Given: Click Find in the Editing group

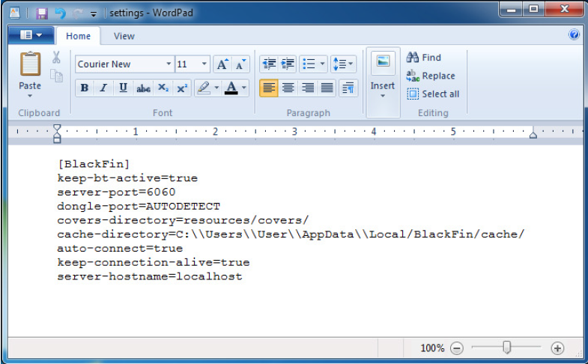Looking at the screenshot, I should click(x=424, y=58).
